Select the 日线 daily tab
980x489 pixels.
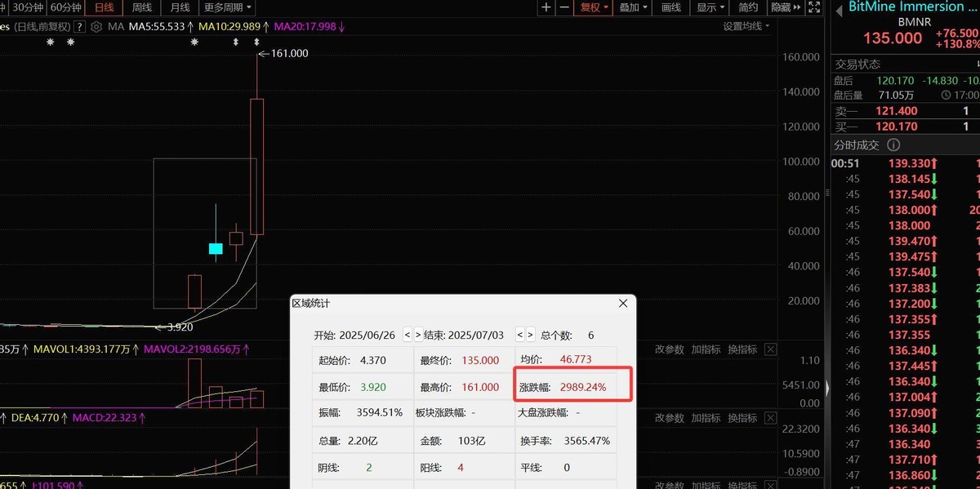[x=104, y=7]
